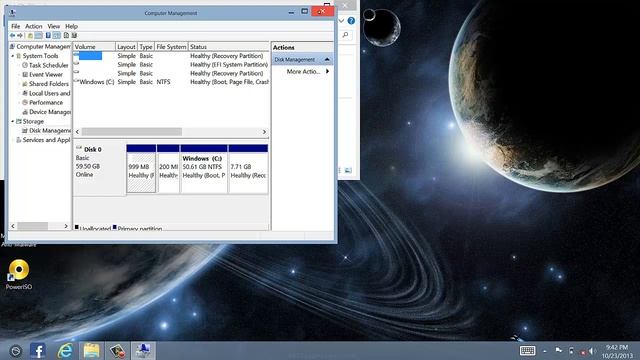
Task: Launch Internet Explorer from the taskbar
Action: click(65, 351)
